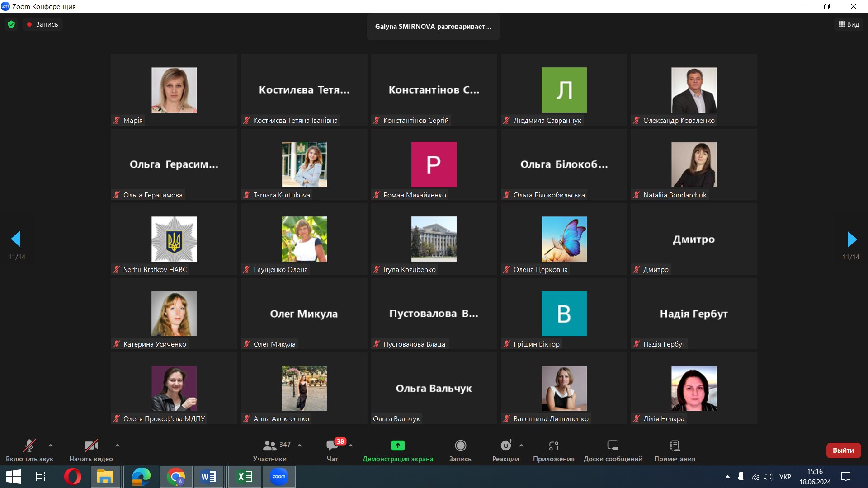The image size is (868, 488).
Task: Click the red Выйти leave button
Action: point(843,450)
